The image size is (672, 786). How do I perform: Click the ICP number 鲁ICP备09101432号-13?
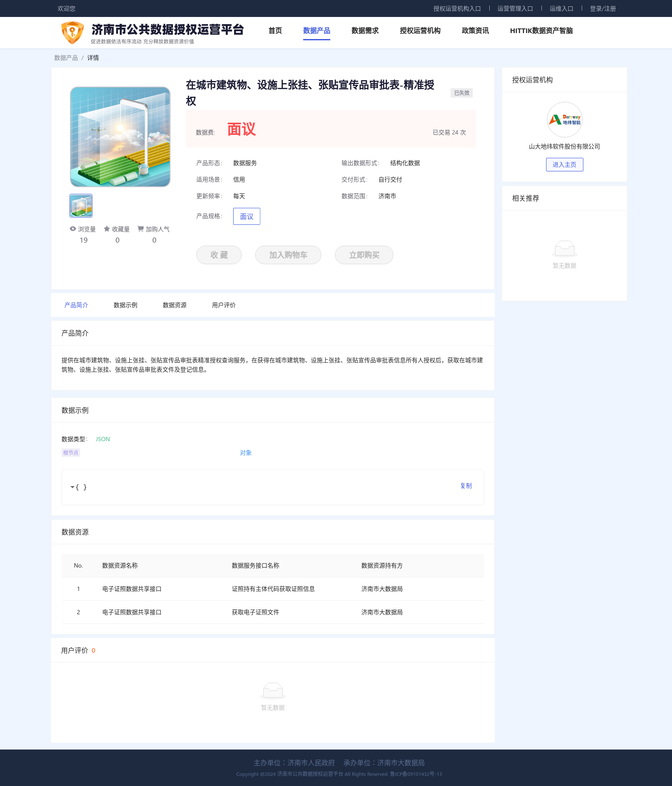(x=416, y=774)
